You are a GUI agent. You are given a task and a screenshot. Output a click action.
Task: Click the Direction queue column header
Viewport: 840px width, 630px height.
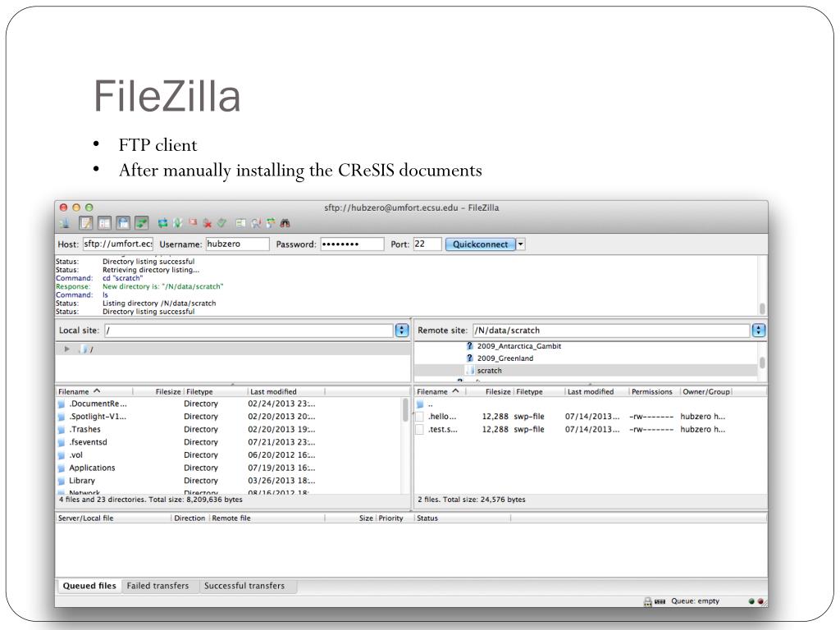click(x=189, y=518)
